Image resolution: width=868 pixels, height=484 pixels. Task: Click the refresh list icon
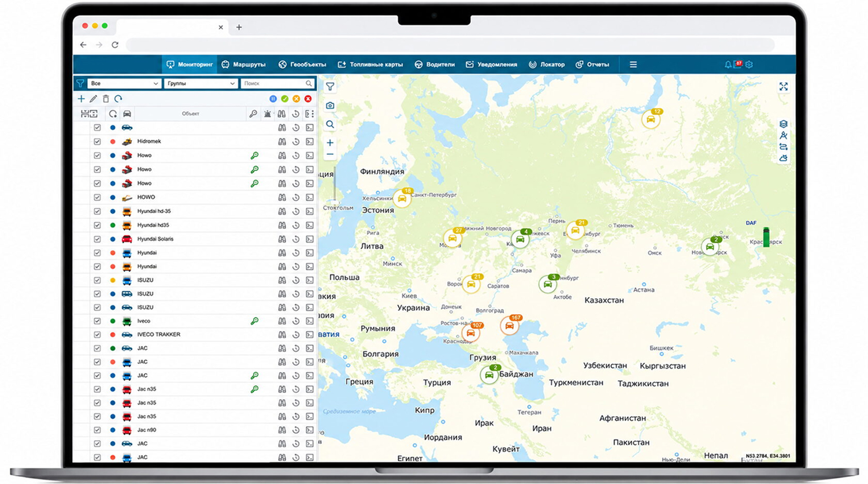click(x=118, y=99)
